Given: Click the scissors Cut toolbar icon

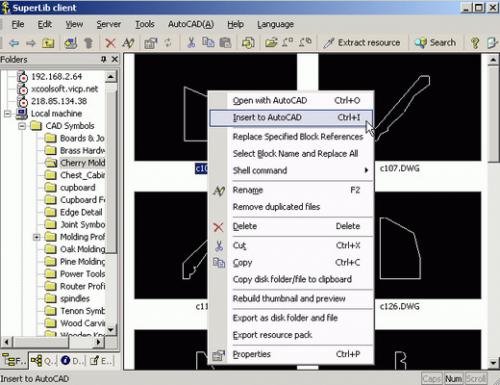Looking at the screenshot, I should [191, 43].
